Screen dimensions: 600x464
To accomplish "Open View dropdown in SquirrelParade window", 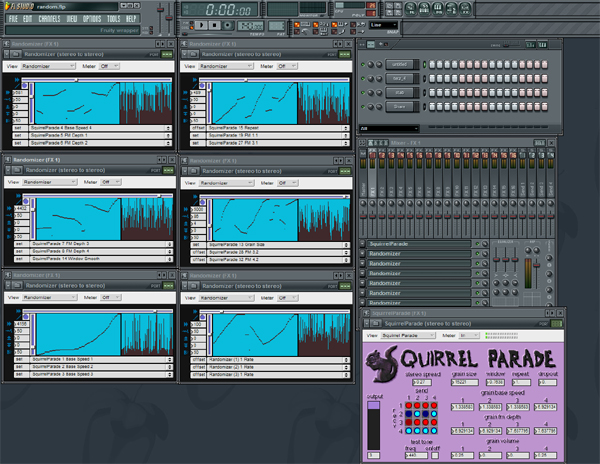I will click(x=408, y=335).
